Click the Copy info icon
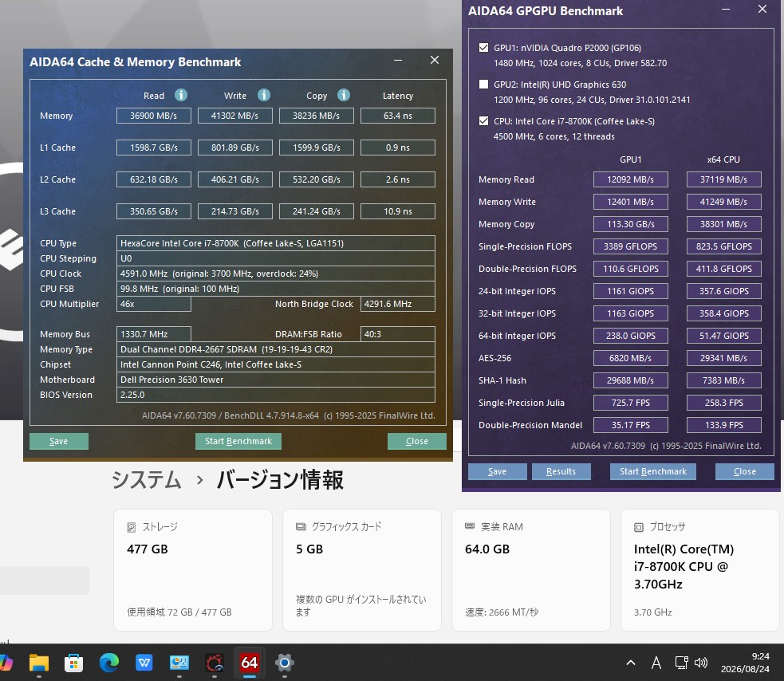 coord(344,95)
